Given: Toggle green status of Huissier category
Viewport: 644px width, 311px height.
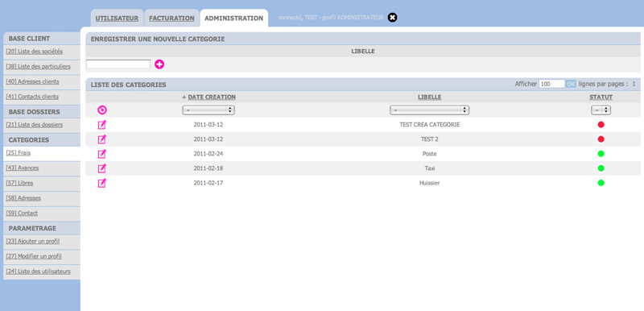Looking at the screenshot, I should click(x=601, y=183).
